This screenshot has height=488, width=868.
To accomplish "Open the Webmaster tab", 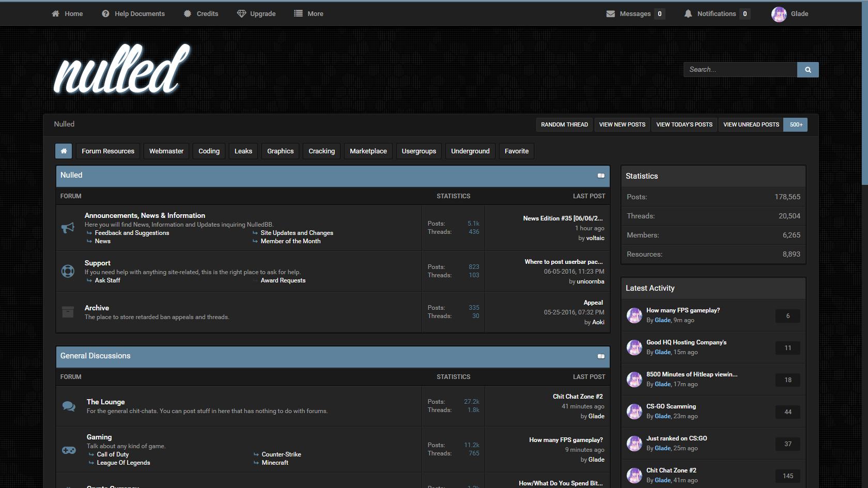I will 166,151.
